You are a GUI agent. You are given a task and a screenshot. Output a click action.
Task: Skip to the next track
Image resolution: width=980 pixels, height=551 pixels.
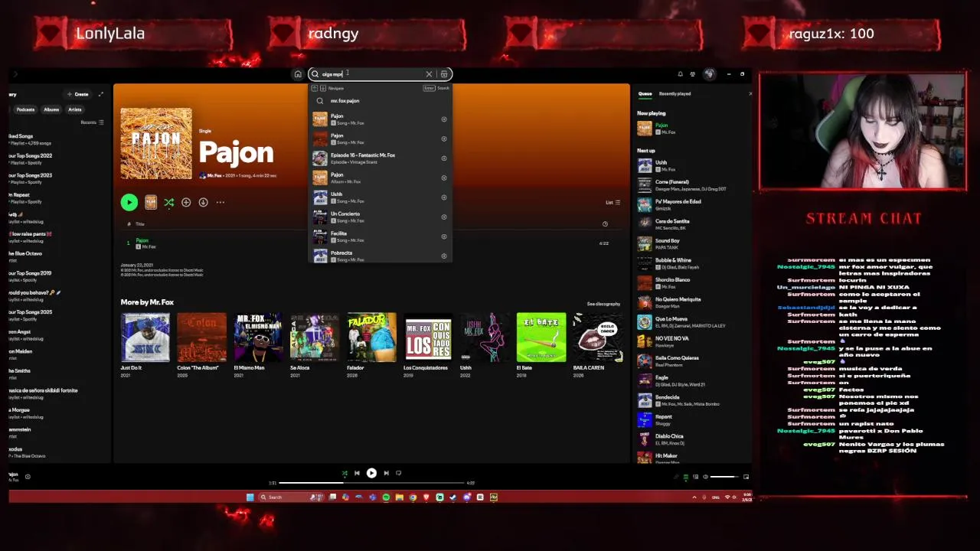pyautogui.click(x=386, y=473)
